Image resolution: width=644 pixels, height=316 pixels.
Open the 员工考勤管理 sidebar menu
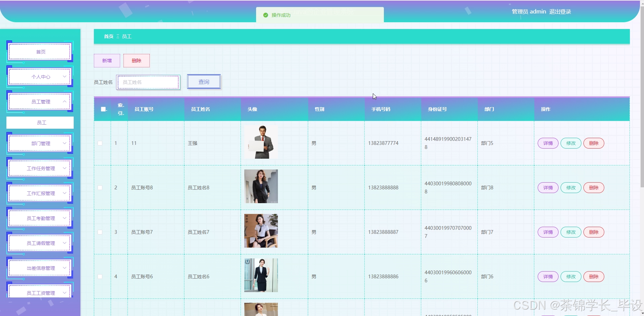[40, 218]
